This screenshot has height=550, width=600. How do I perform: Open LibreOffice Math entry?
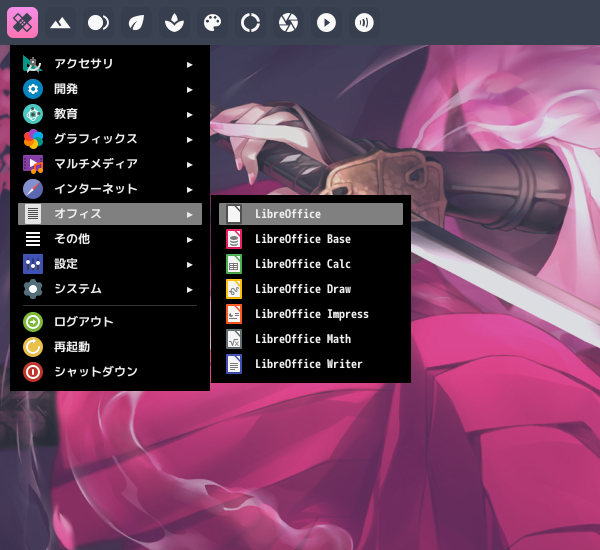click(x=311, y=339)
